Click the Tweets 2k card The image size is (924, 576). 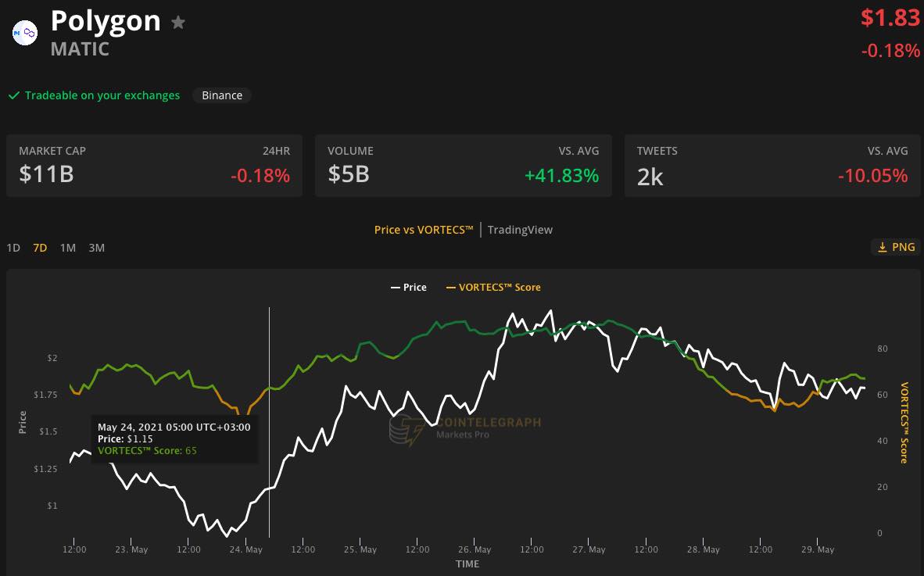tap(772, 166)
